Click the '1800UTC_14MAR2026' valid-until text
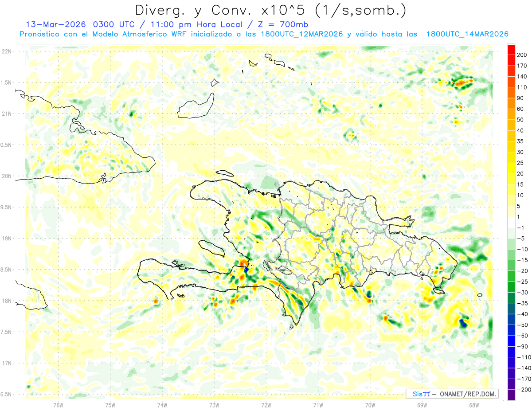The image size is (532, 411). [x=467, y=34]
